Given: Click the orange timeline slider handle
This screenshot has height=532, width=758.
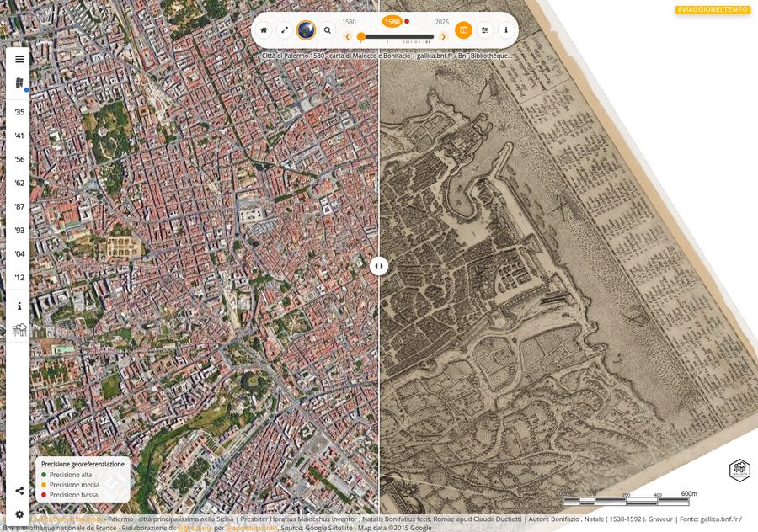Looking at the screenshot, I should tap(361, 37).
